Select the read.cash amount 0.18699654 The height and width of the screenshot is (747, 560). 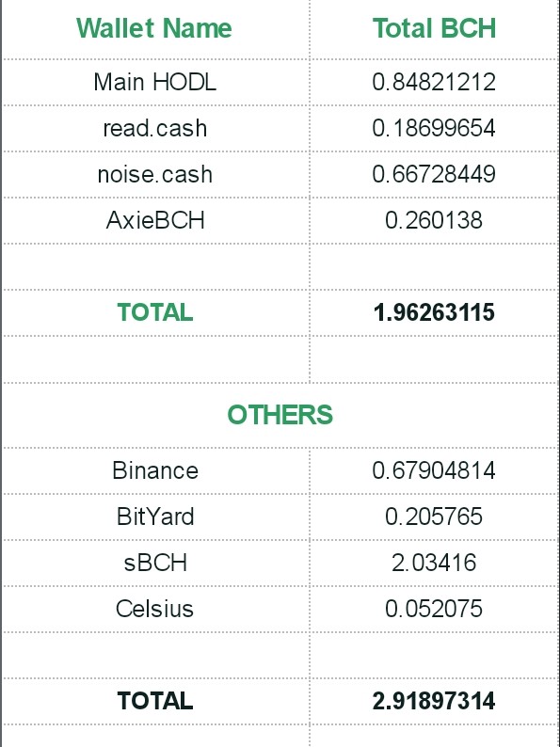[x=434, y=128]
